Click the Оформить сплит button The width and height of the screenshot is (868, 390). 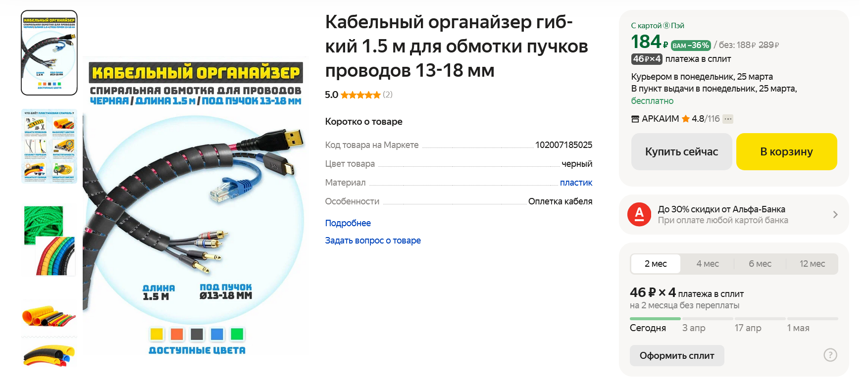pos(677,355)
